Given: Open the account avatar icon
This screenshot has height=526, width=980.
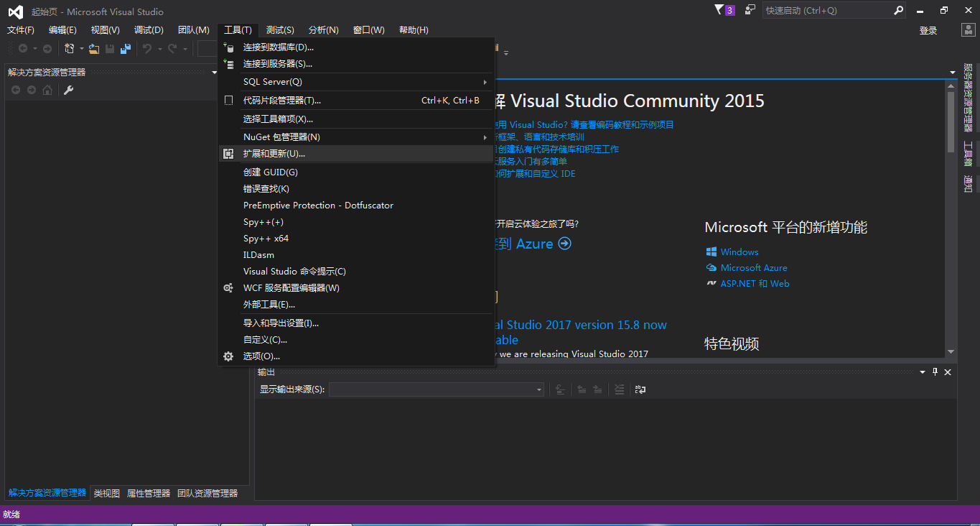Looking at the screenshot, I should (968, 29).
